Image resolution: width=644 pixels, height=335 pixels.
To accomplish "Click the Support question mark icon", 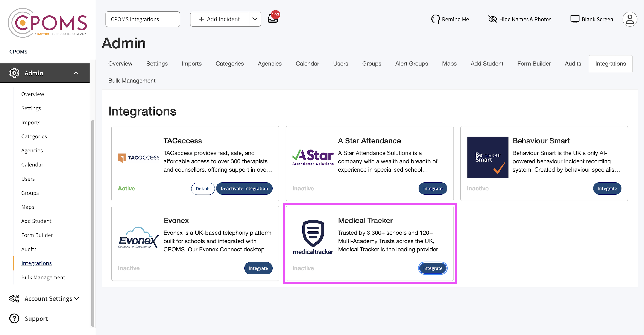I will pos(14,318).
